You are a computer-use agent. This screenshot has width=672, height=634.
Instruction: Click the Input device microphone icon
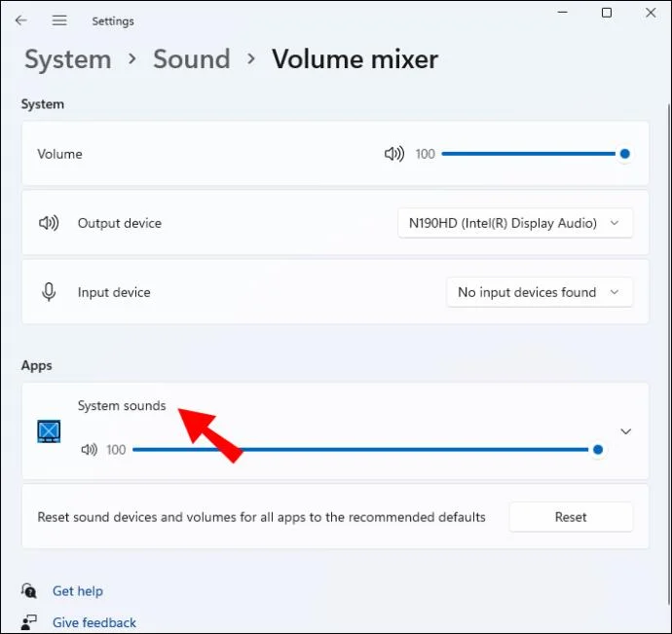point(49,292)
